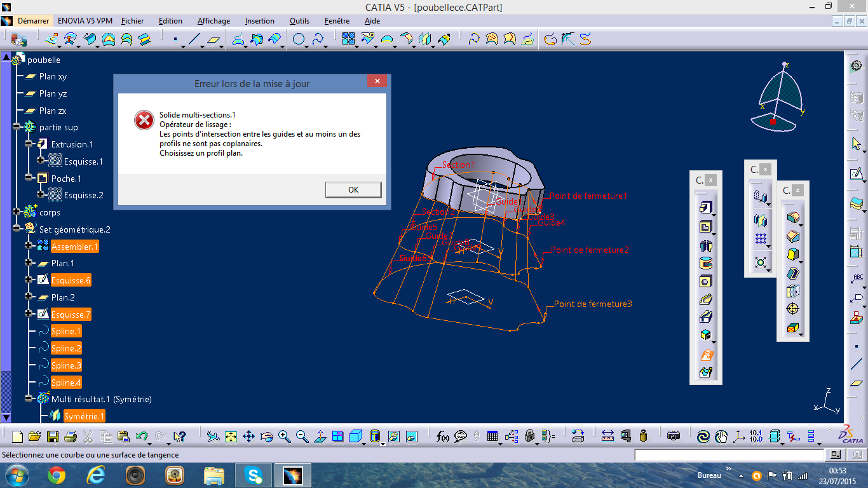This screenshot has height=488, width=868.
Task: Collapse the 'partie sup' tree node
Action: pos(17,127)
